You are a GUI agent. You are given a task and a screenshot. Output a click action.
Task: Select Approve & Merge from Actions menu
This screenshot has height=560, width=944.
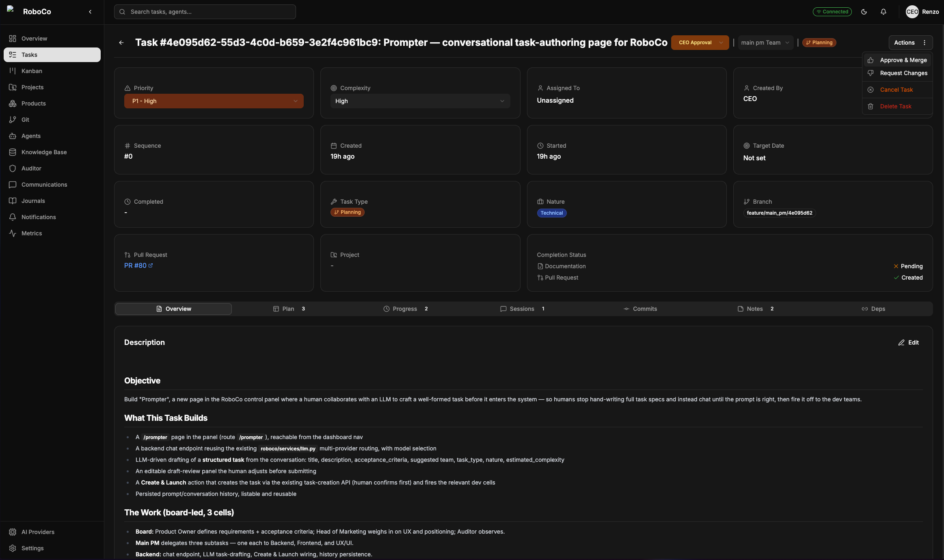point(897,60)
